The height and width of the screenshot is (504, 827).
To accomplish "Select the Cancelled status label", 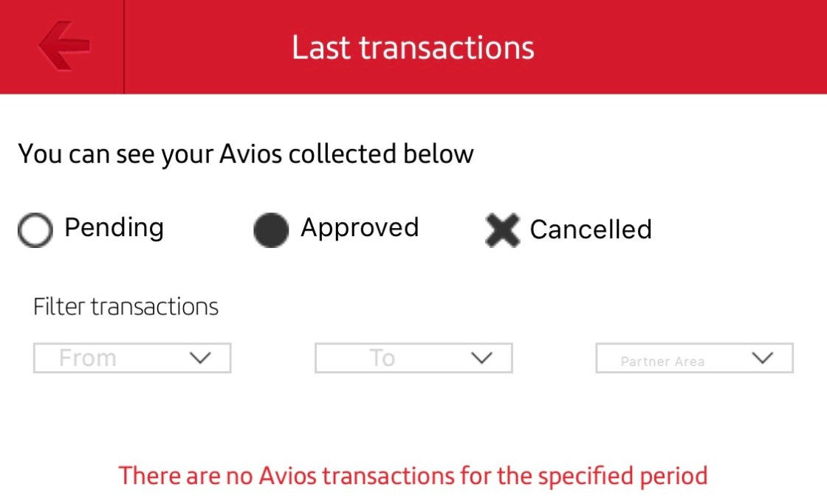I will click(x=591, y=229).
